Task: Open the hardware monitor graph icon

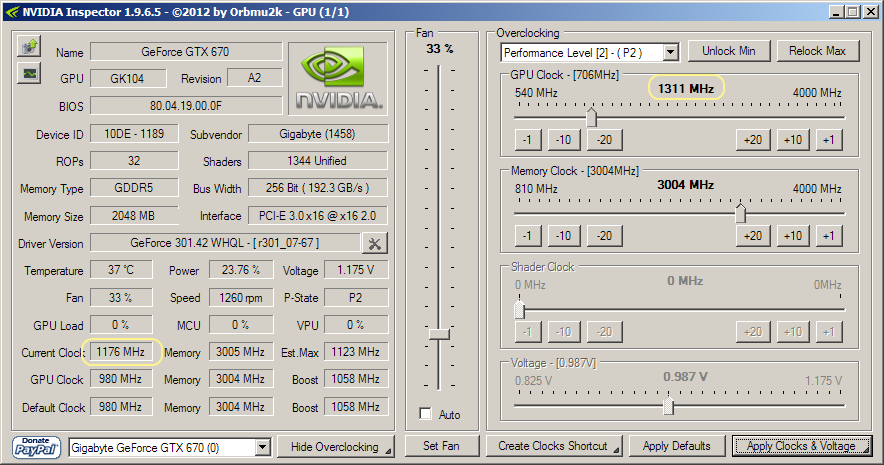Action: tap(29, 73)
